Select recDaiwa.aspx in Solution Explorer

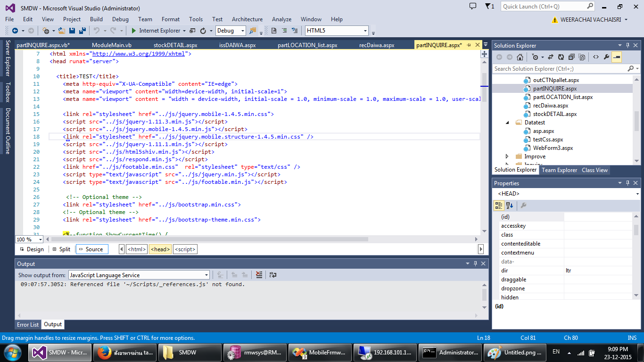click(x=551, y=106)
